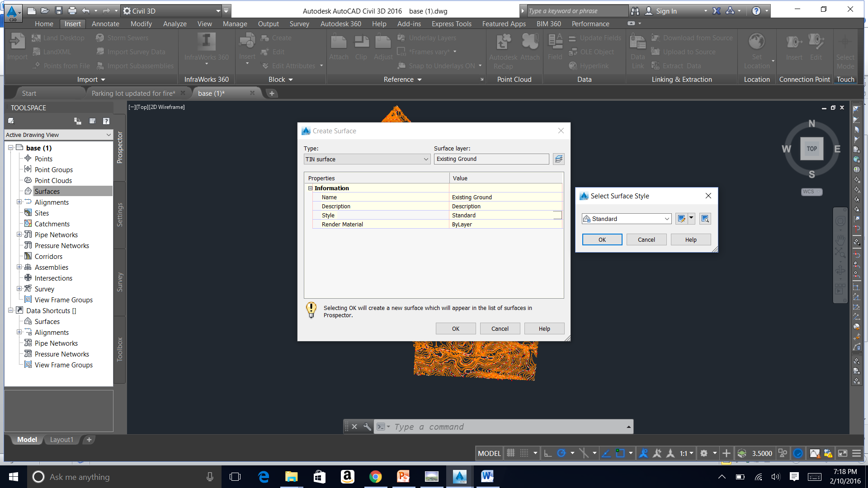Screen dimensions: 868x488
Task: Click OK in the Create Surface dialog
Action: [x=455, y=328]
